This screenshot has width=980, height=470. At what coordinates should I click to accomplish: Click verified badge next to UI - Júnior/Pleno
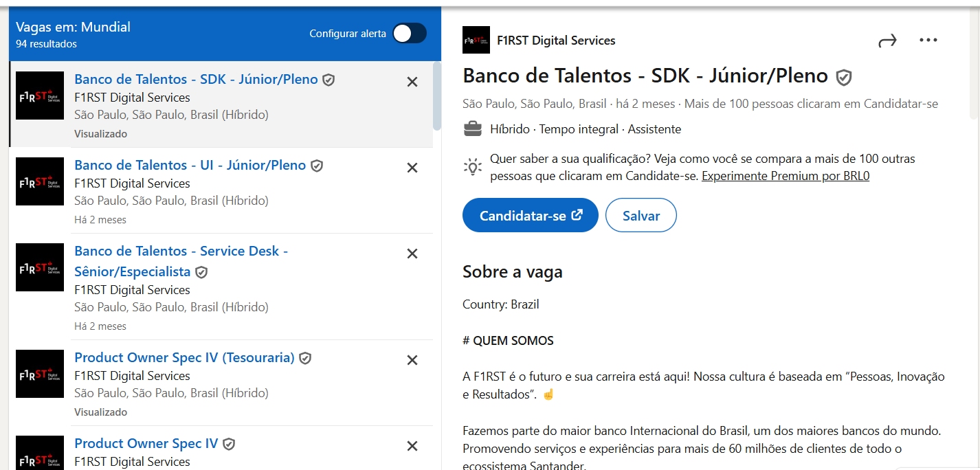coord(317,166)
